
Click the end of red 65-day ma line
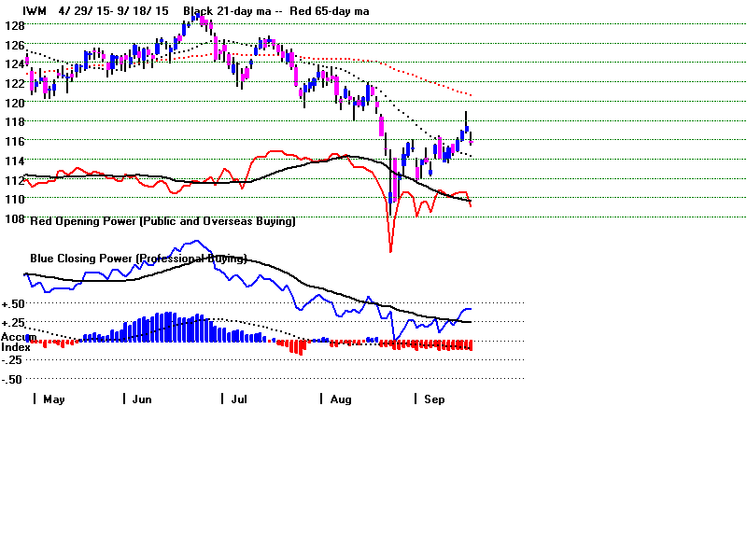(471, 96)
